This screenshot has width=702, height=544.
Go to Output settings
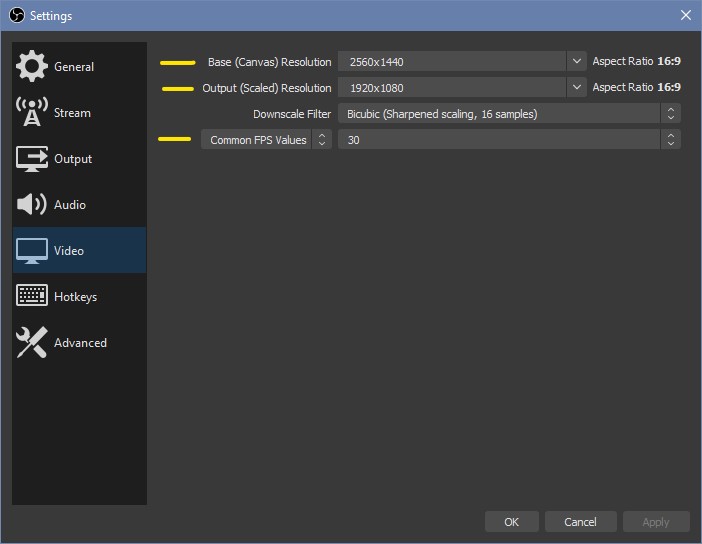(79, 158)
